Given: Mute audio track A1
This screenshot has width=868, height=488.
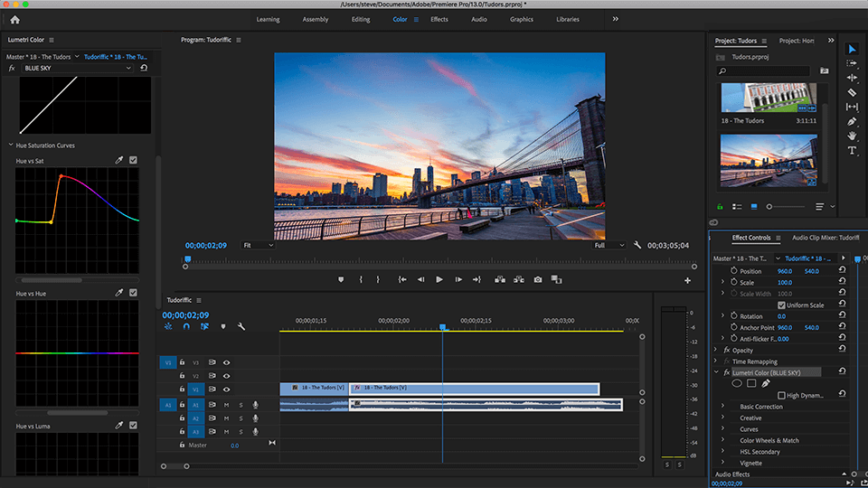Looking at the screenshot, I should pos(226,405).
